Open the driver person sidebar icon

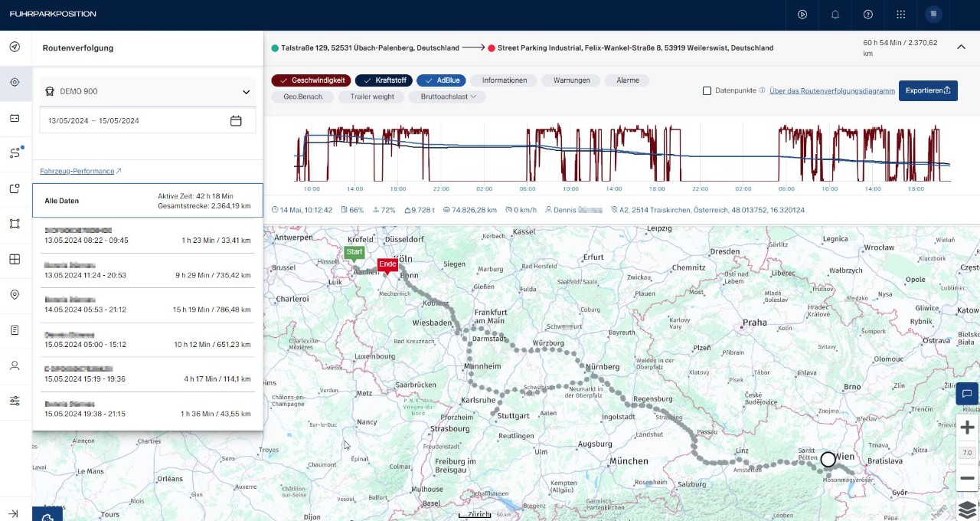15,365
